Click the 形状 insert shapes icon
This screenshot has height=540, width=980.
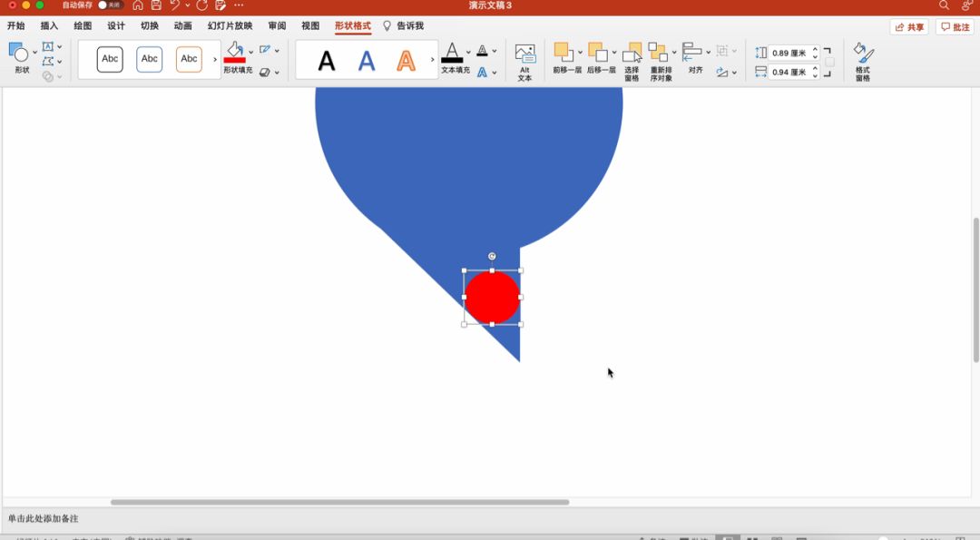(x=18, y=53)
